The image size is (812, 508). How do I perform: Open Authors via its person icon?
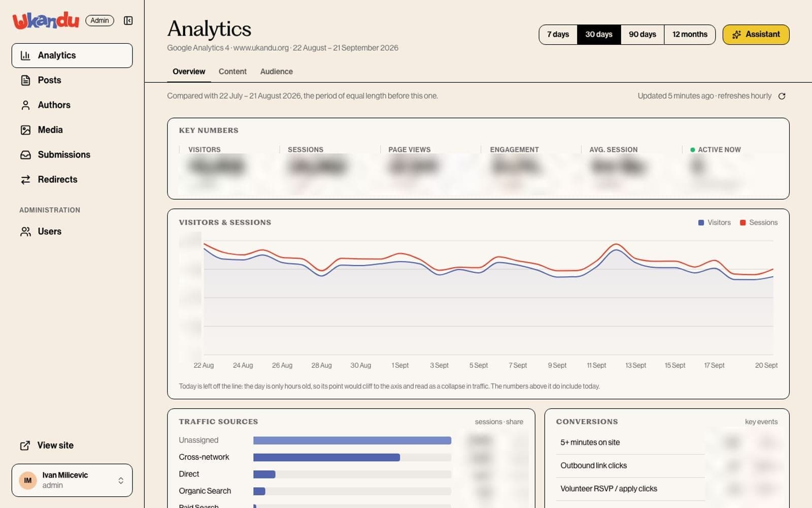click(25, 105)
